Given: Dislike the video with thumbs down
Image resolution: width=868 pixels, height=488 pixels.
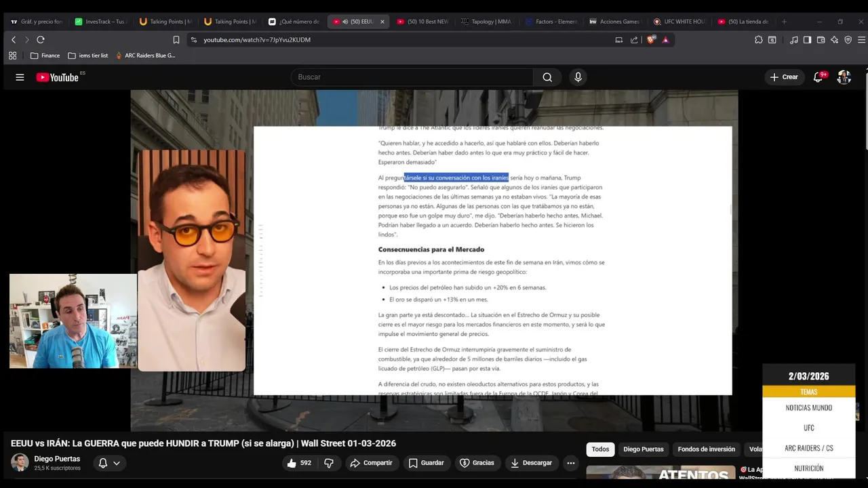Looking at the screenshot, I should (329, 463).
